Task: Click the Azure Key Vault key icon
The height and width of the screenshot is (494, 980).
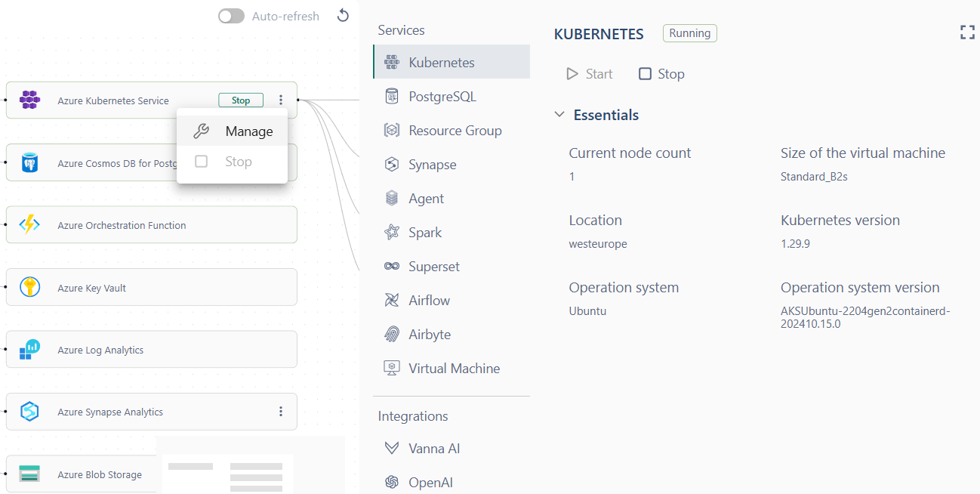Action: (x=29, y=287)
